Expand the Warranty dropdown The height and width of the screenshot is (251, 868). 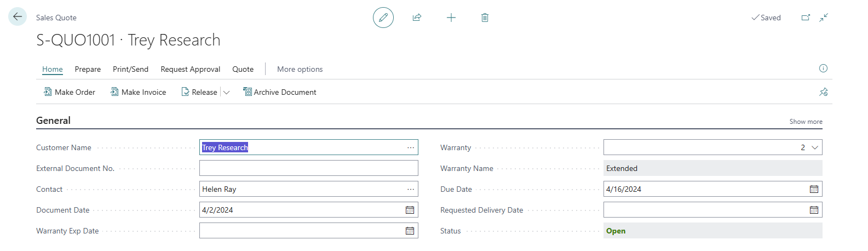pos(815,147)
